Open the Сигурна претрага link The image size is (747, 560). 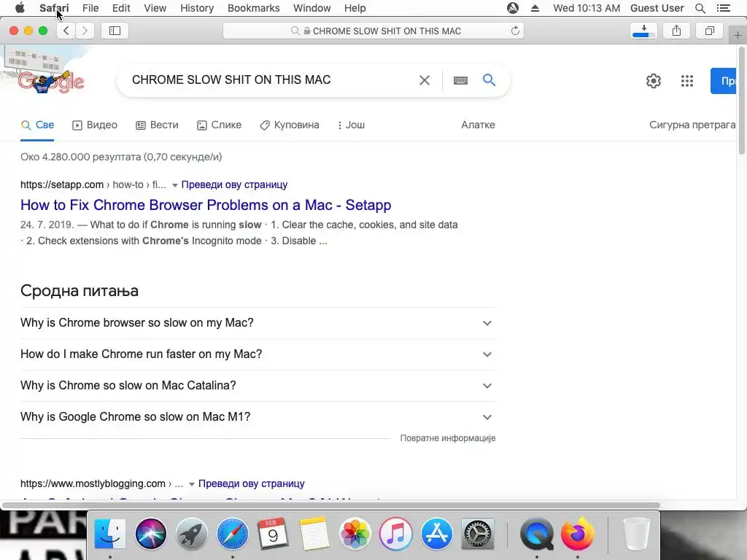pyautogui.click(x=692, y=125)
